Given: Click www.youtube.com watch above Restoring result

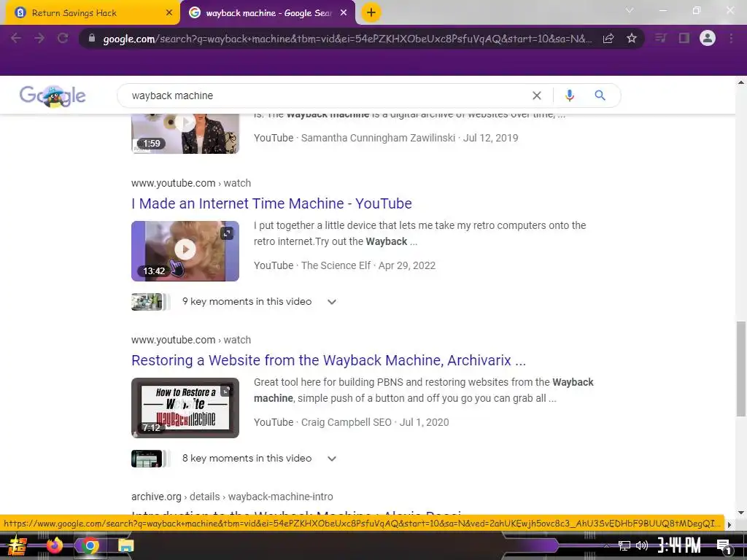Looking at the screenshot, I should [191, 340].
